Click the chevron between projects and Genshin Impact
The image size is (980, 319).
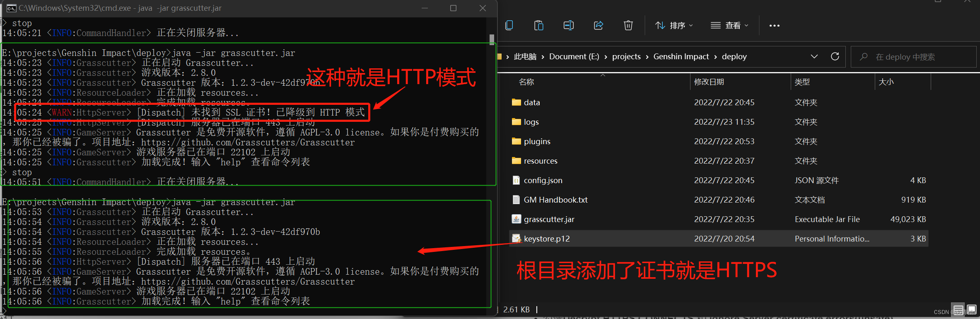pyautogui.click(x=647, y=57)
